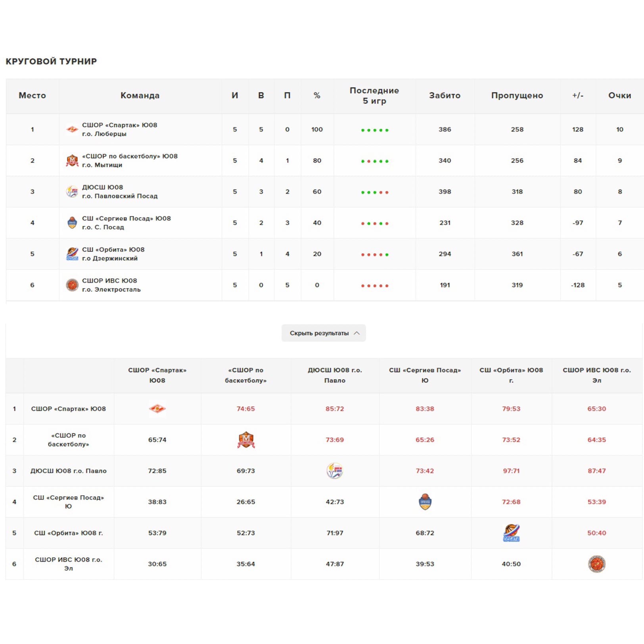Image resolution: width=644 pixels, height=644 pixels.
Task: Collapse results with Скрыть результаты button
Action: pos(324,333)
